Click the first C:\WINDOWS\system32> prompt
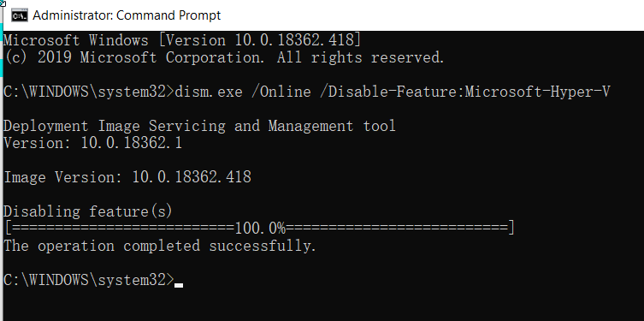This screenshot has width=644, height=321. pos(89,92)
